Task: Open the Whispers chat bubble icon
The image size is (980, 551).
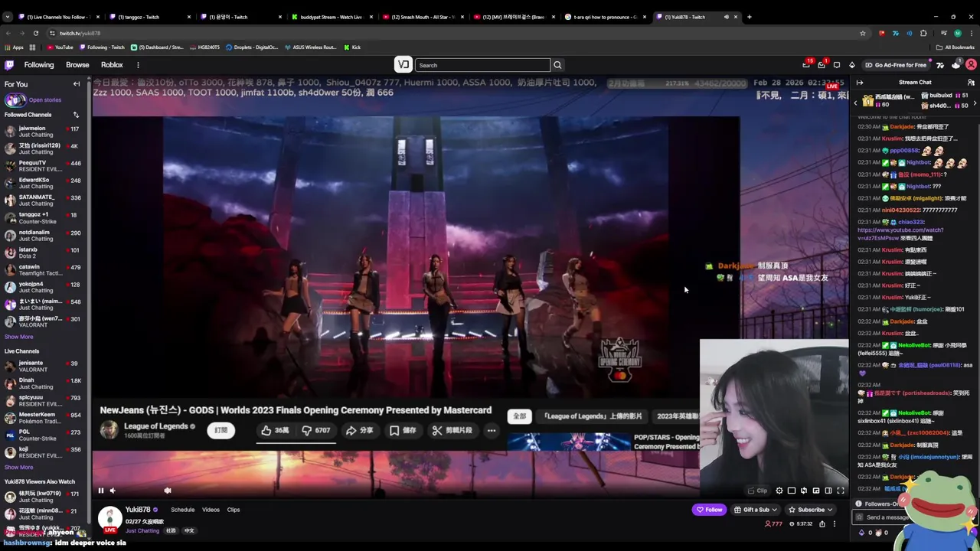Action: point(837,65)
